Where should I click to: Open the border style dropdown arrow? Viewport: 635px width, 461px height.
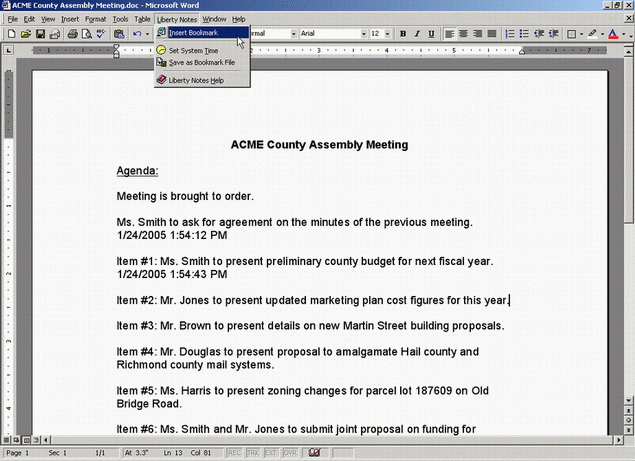(x=582, y=34)
